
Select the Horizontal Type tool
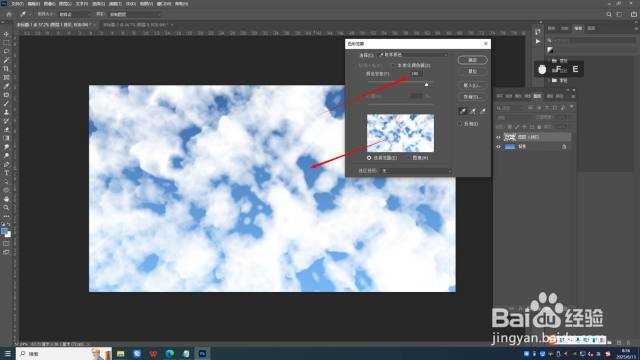click(6, 173)
